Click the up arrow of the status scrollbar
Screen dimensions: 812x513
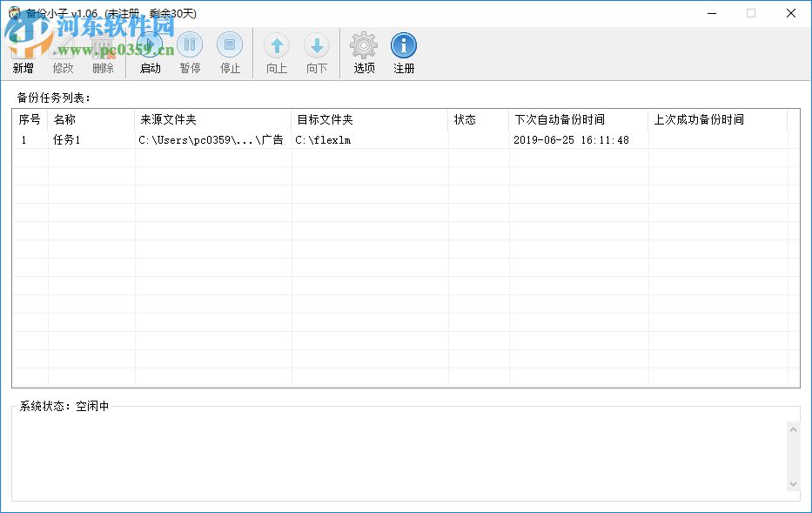tap(793, 428)
